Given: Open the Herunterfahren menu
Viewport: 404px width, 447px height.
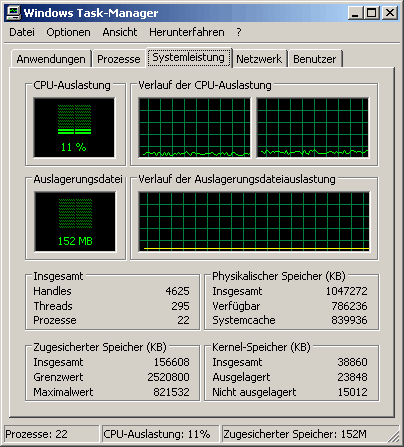Looking at the screenshot, I should point(187,32).
